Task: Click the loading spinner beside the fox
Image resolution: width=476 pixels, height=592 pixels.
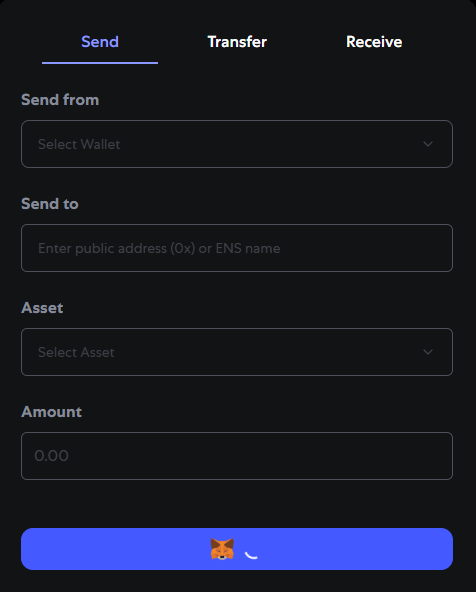Action: tap(251, 554)
